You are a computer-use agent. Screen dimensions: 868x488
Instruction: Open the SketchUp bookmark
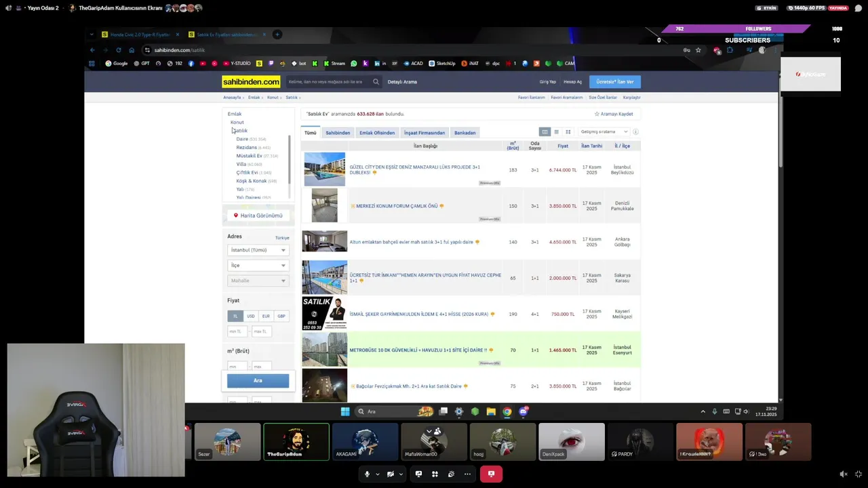click(442, 64)
